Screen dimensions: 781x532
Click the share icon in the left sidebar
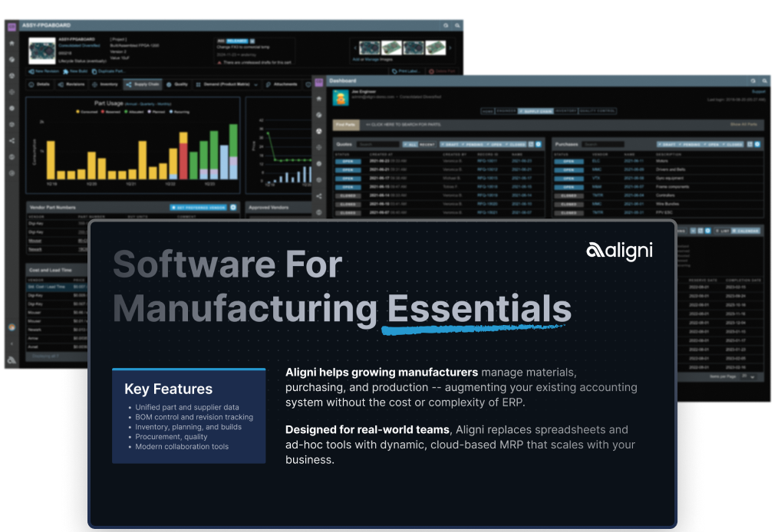(12, 140)
